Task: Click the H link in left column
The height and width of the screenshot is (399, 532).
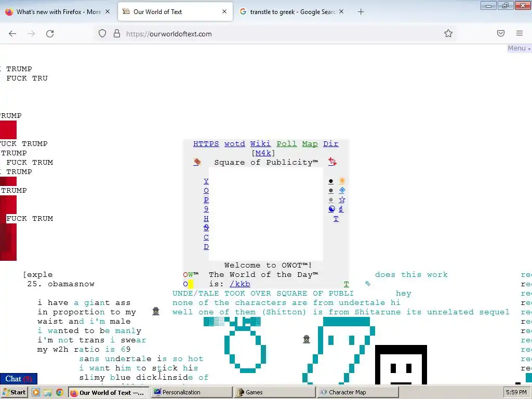Action: [x=206, y=219]
